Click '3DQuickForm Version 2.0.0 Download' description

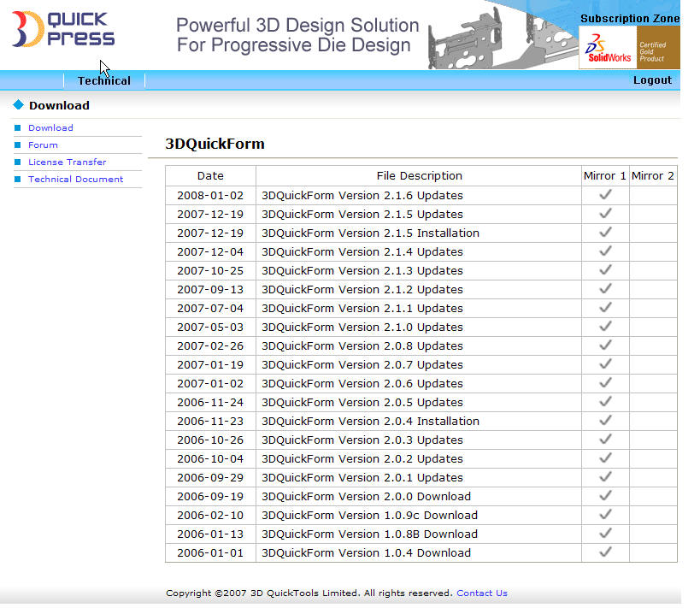[366, 496]
